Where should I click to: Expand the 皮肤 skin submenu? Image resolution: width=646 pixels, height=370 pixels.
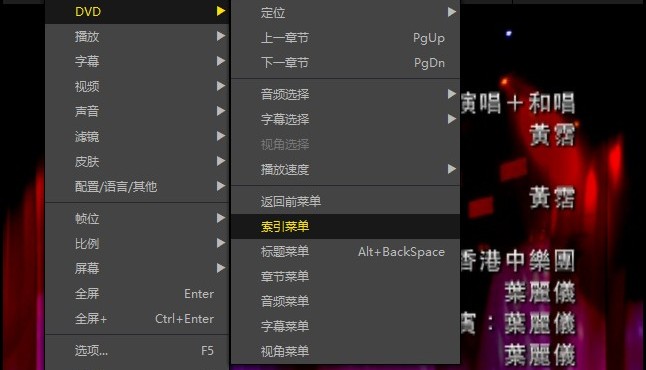coord(137,162)
